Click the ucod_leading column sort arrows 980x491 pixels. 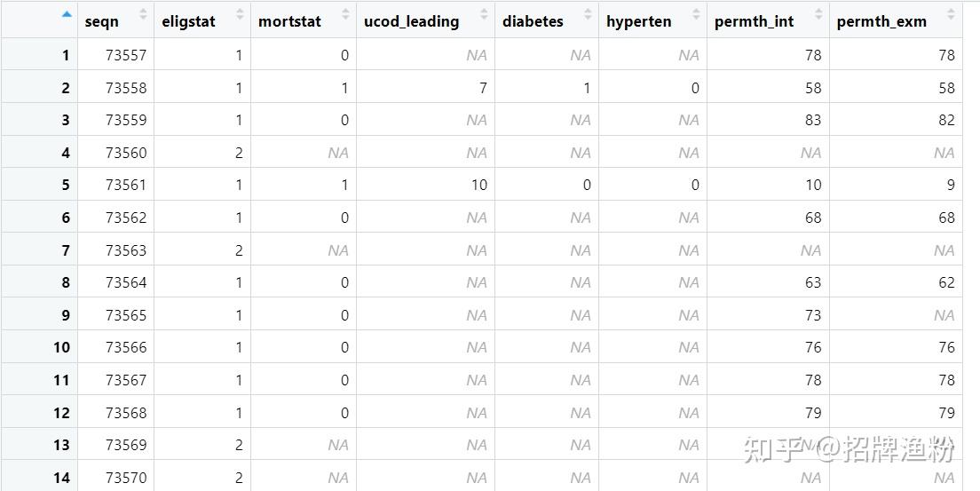click(x=484, y=15)
